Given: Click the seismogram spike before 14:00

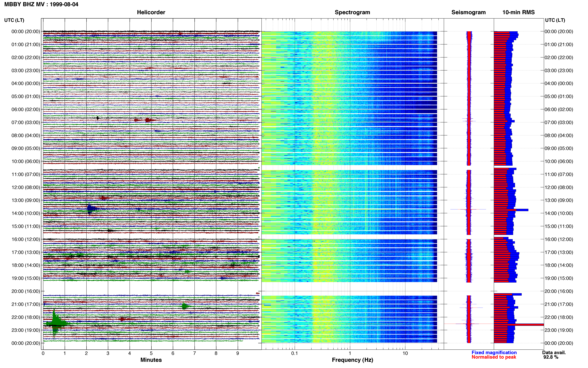Looking at the screenshot, I should click(468, 209).
